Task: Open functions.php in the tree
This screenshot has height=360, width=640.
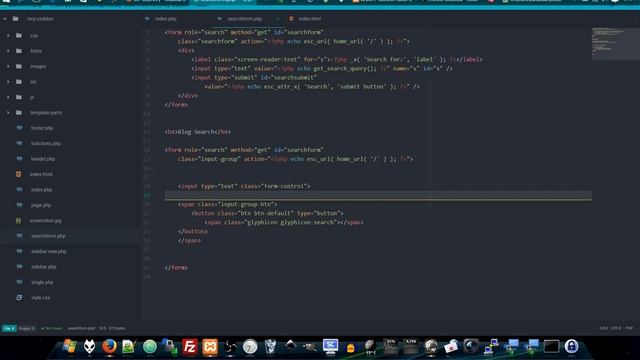Action: coord(46,144)
